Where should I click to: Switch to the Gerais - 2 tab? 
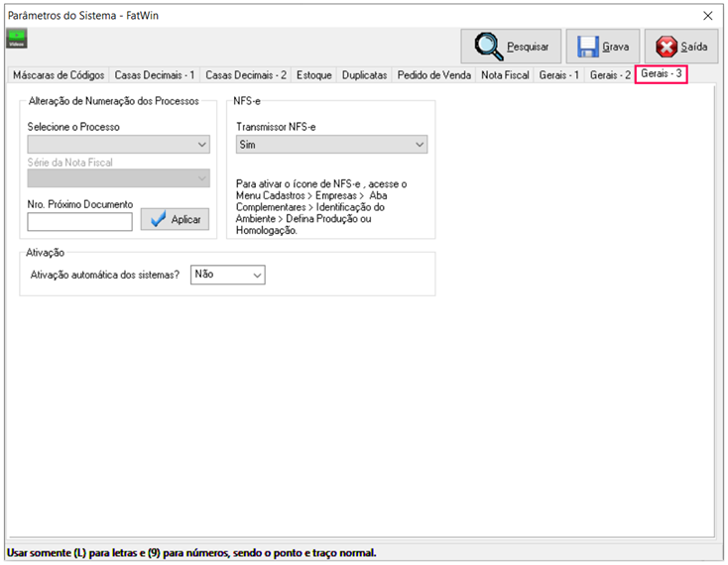coord(609,75)
